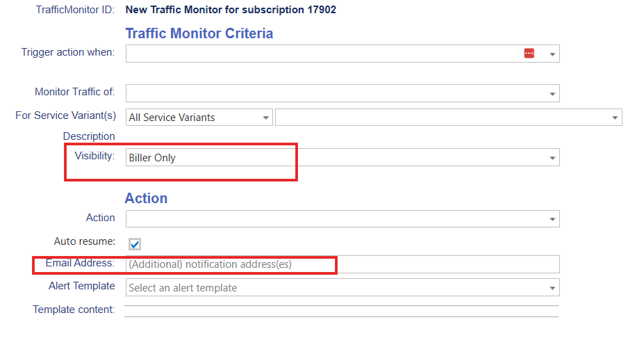This screenshot has height=345, width=644.
Task: Open the second service variant dropdown arrow
Action: click(x=615, y=118)
